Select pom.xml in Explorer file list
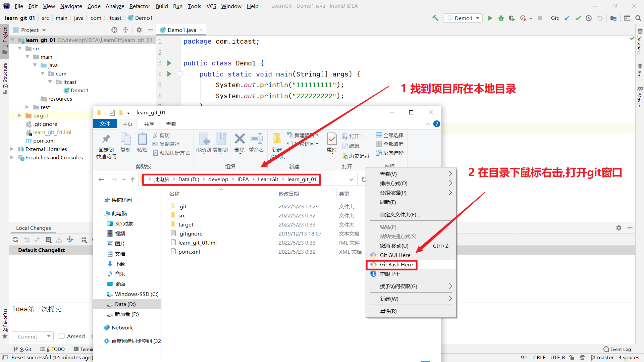 189,252
